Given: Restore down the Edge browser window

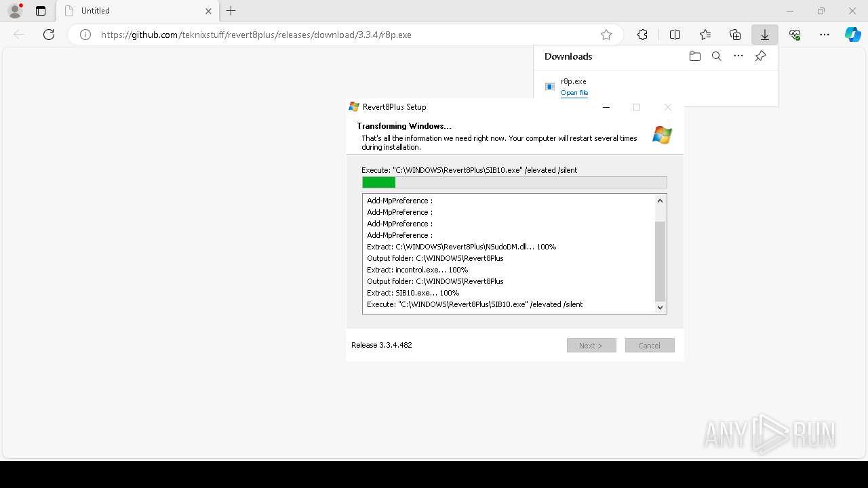Looking at the screenshot, I should 821,11.
